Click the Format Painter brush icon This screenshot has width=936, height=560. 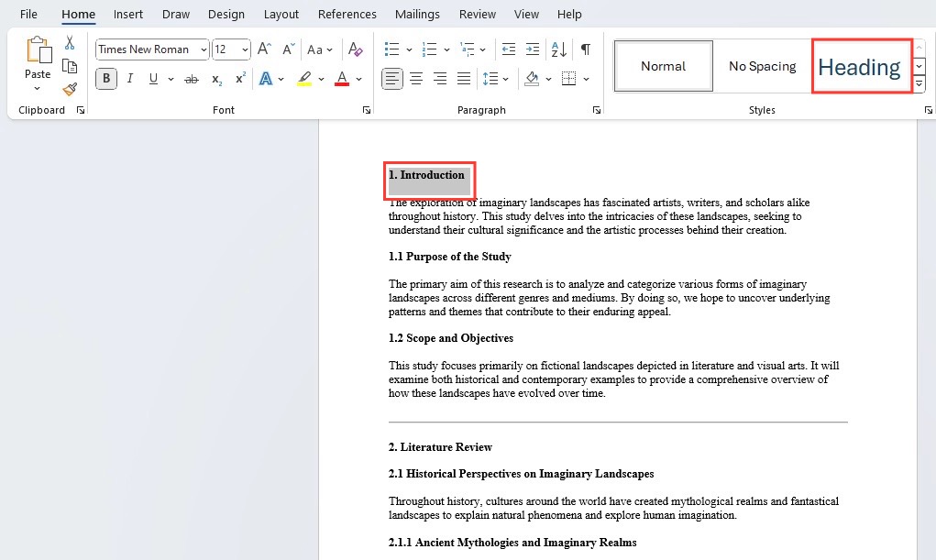click(x=70, y=90)
